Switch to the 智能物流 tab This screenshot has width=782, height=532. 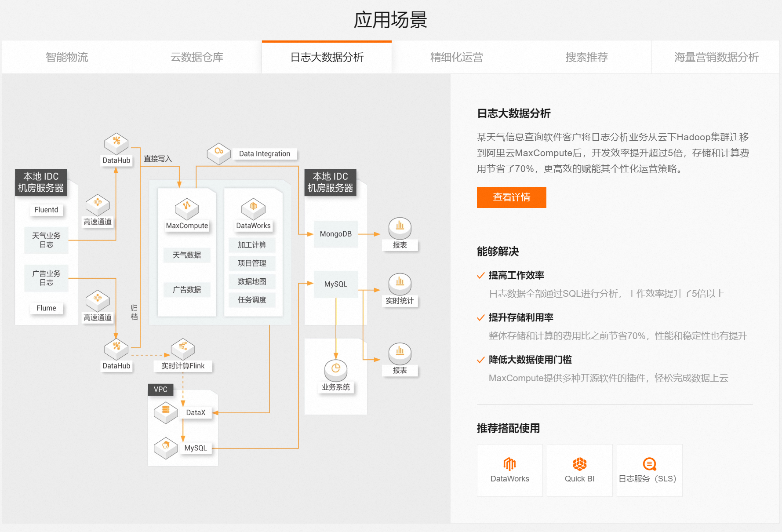67,57
